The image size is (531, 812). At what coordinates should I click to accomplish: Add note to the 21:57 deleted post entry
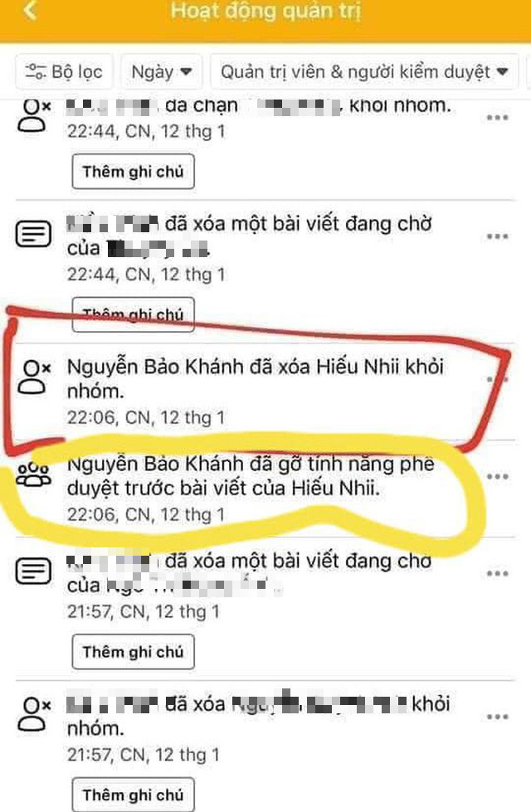coord(133,651)
